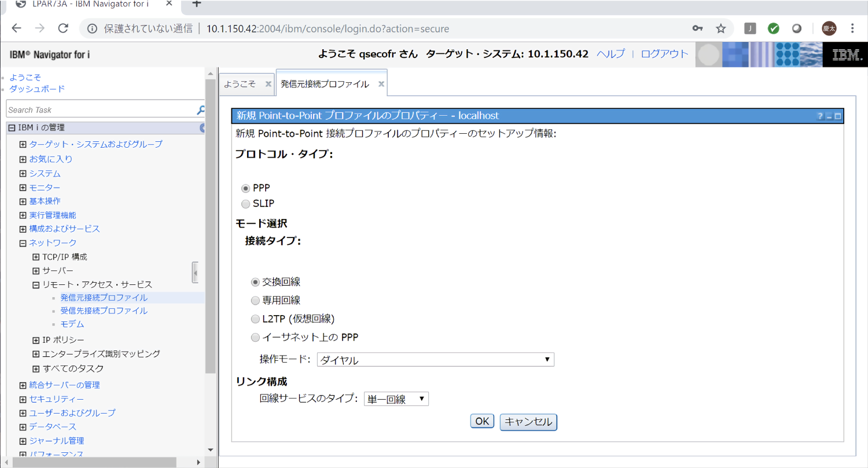Screen dimensions: 868x468
Task: Click the J extension icon
Action: coord(750,28)
